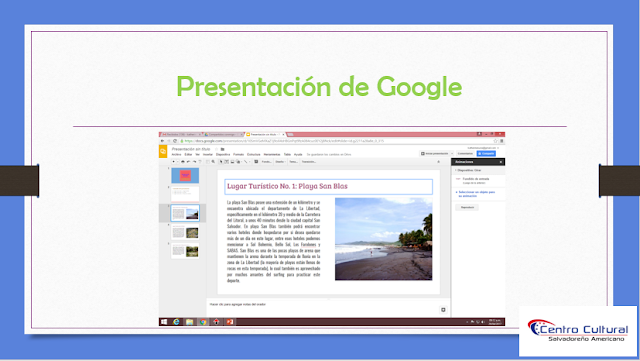This screenshot has width=640, height=361.
Task: Click the Google Slides yellow logo
Action: (x=163, y=152)
